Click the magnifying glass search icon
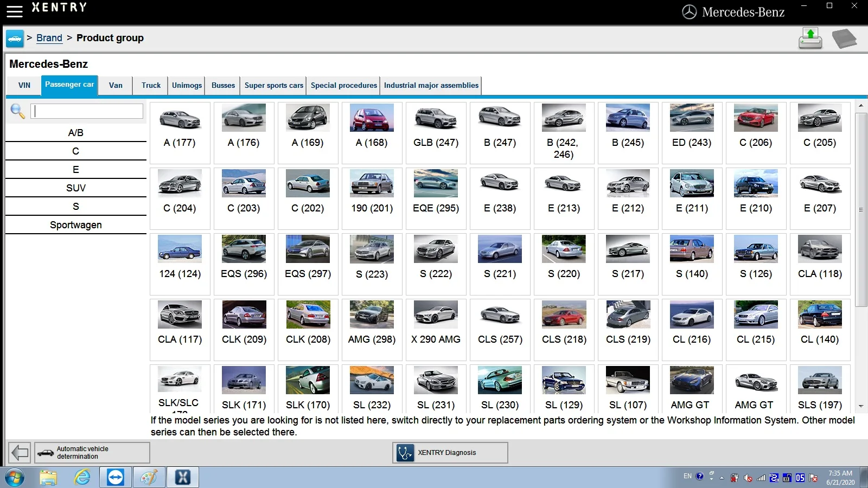The image size is (868, 488). click(17, 111)
